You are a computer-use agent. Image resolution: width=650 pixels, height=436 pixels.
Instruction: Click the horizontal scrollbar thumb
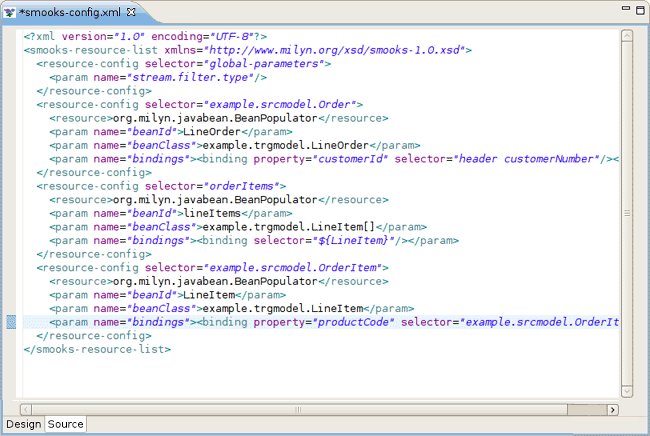click(299, 409)
